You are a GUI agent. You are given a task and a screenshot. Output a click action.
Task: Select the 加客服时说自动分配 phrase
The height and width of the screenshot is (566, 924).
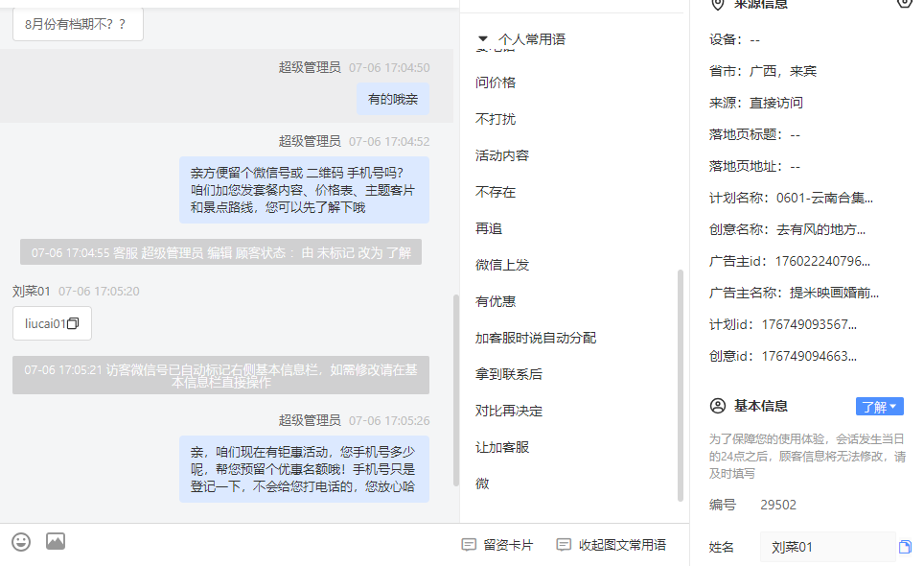point(536,338)
